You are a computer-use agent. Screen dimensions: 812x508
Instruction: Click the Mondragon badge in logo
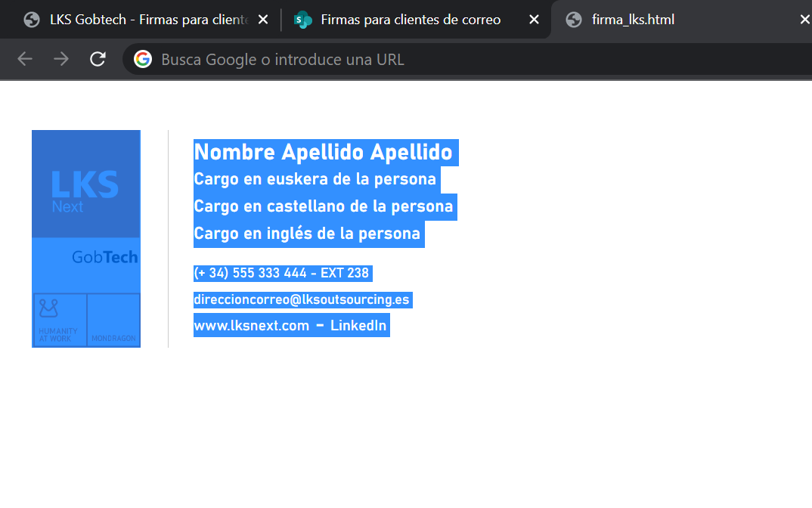point(113,320)
